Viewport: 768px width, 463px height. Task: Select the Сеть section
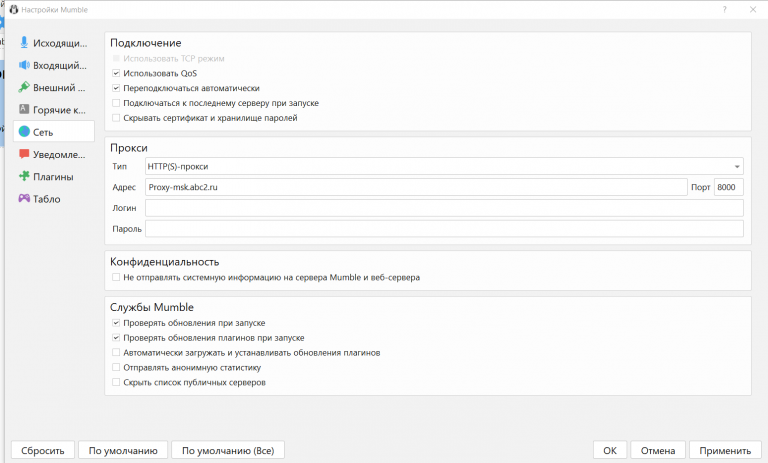tap(54, 132)
